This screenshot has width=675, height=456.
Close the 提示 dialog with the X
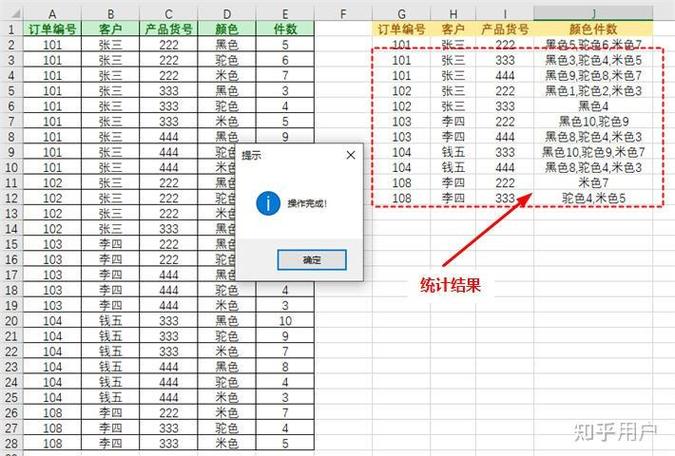(351, 155)
